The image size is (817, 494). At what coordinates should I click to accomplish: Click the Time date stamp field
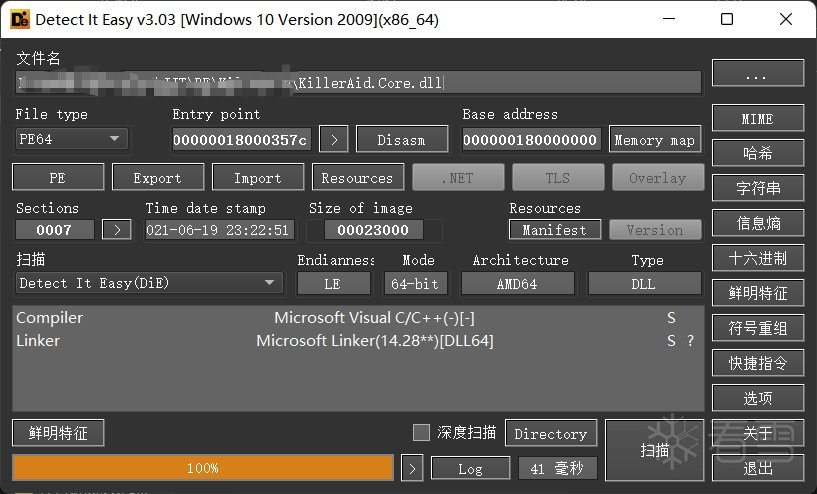(x=219, y=230)
